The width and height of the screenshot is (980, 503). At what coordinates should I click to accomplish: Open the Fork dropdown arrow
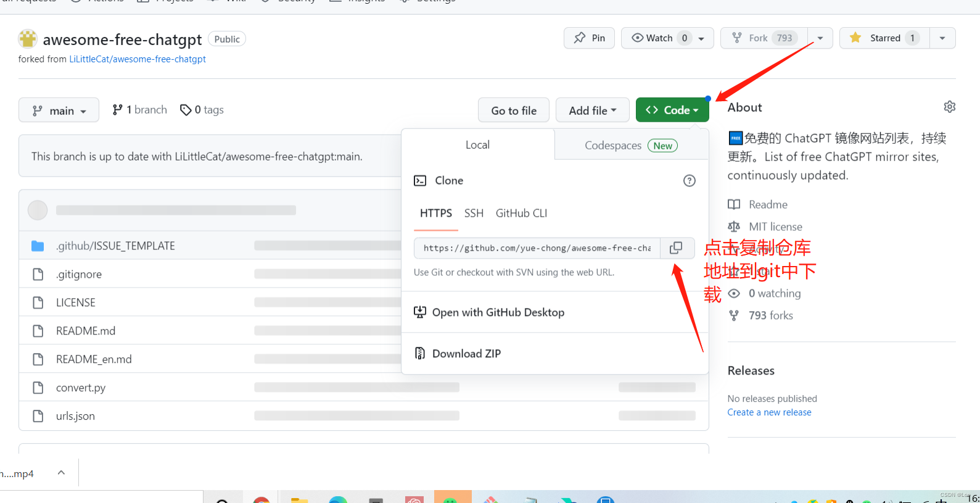(820, 38)
